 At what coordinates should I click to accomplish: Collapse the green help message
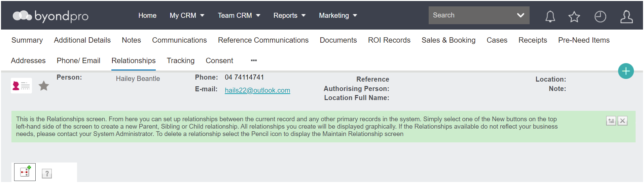click(611, 121)
